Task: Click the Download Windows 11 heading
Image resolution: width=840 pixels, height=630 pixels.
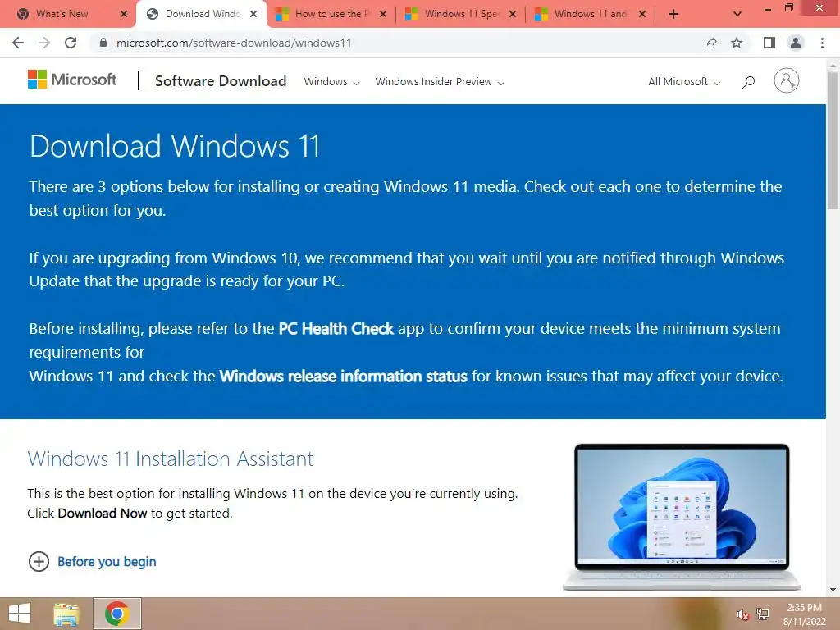Action: tap(175, 146)
